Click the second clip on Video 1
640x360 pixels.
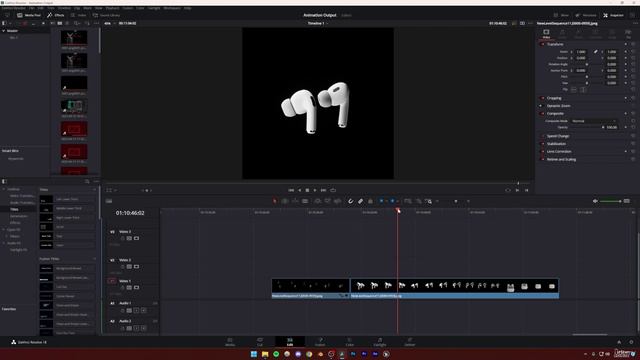(455, 288)
